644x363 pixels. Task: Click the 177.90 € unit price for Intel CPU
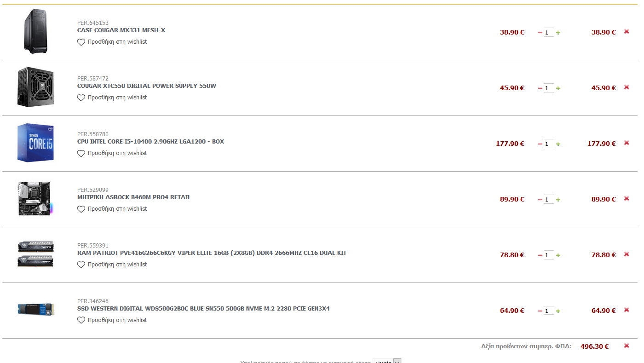pyautogui.click(x=510, y=144)
